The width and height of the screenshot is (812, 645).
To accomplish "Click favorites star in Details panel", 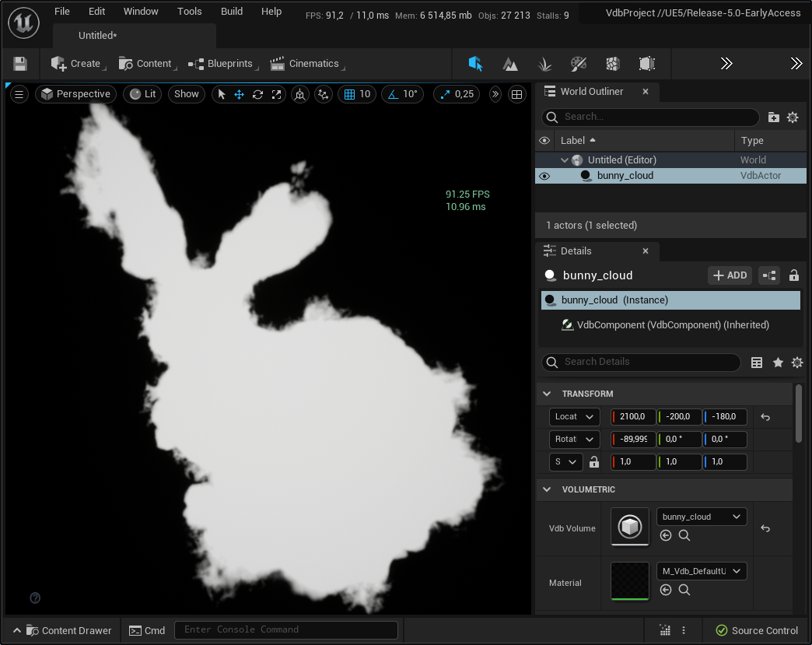I will pyautogui.click(x=777, y=362).
